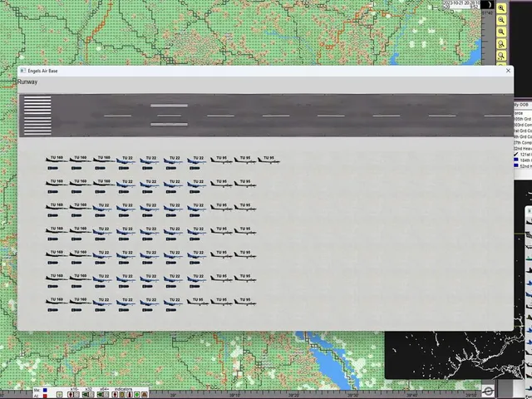The height and width of the screenshot is (399, 532).
Task: Select the third TU 160 in the top row
Action: coord(104,160)
